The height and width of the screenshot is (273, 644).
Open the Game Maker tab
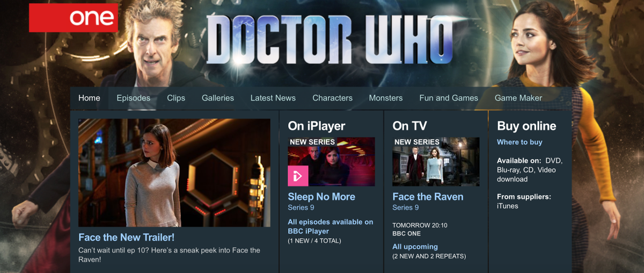tap(518, 98)
